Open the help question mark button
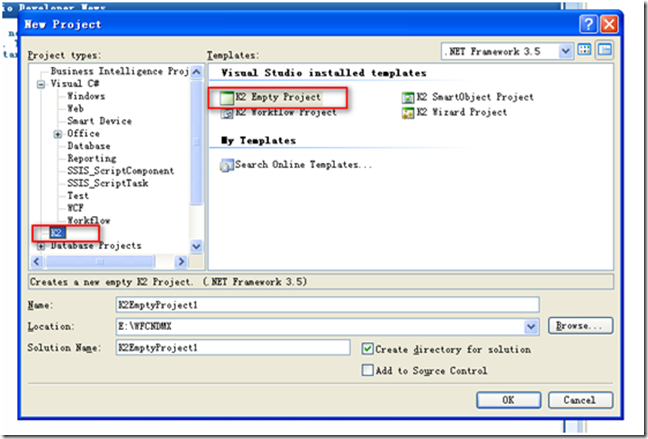 [588, 24]
